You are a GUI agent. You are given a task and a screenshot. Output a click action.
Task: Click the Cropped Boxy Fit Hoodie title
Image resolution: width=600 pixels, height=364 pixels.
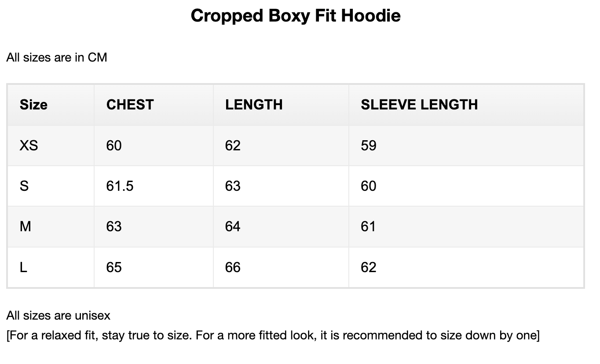pyautogui.click(x=296, y=16)
